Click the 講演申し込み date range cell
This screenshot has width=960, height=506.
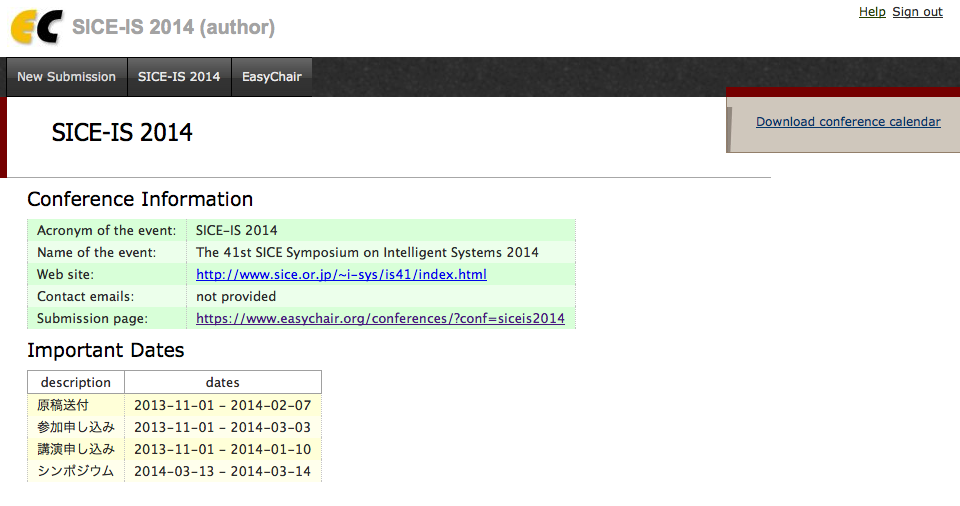click(222, 449)
